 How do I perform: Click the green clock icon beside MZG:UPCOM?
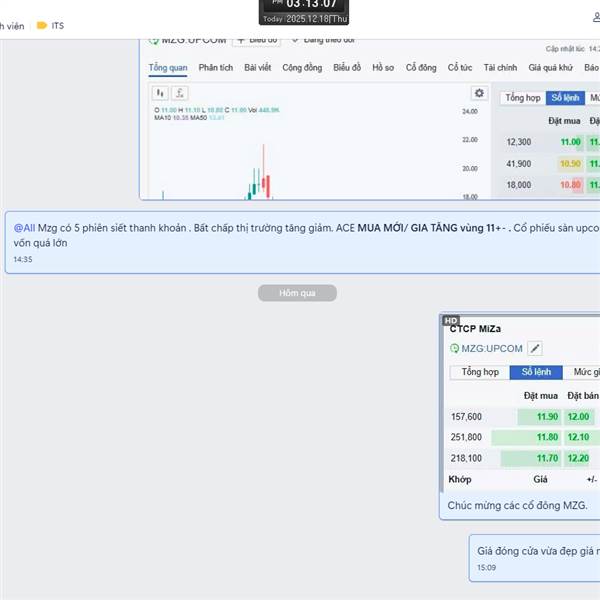(454, 348)
